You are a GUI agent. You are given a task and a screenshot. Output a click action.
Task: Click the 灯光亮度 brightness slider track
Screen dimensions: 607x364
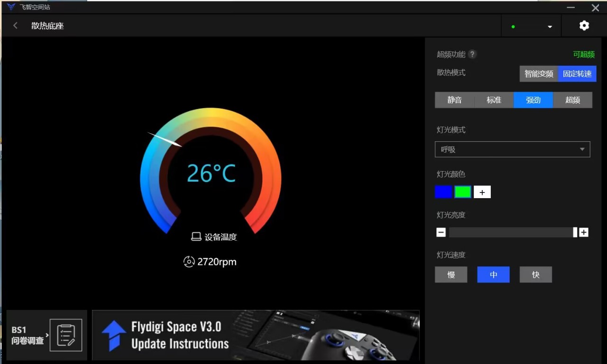(x=513, y=232)
